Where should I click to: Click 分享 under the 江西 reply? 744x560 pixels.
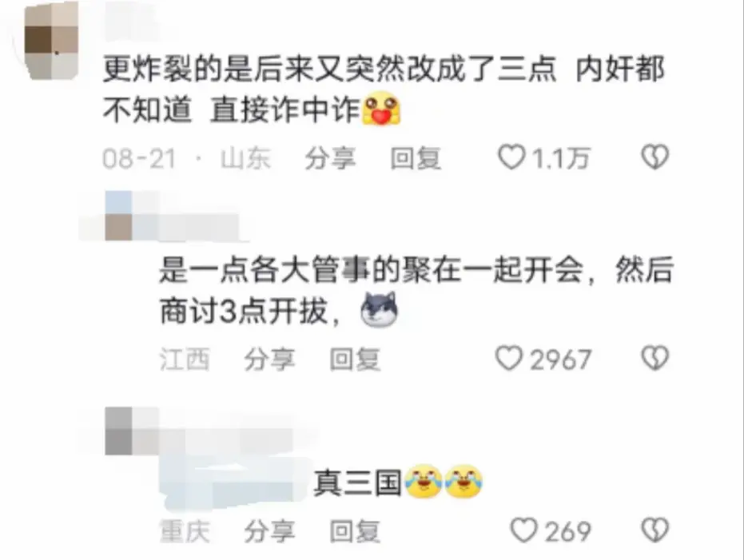click(269, 359)
